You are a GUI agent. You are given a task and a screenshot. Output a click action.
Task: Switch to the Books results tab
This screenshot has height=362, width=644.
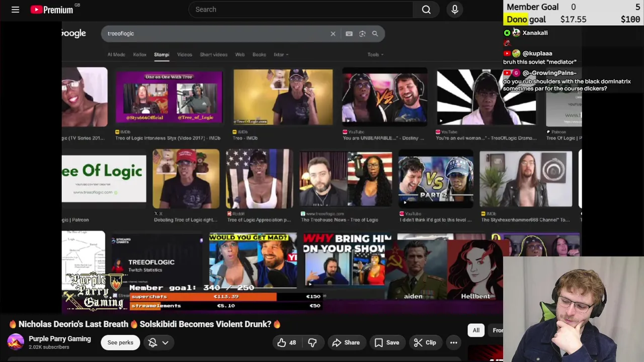click(x=259, y=54)
